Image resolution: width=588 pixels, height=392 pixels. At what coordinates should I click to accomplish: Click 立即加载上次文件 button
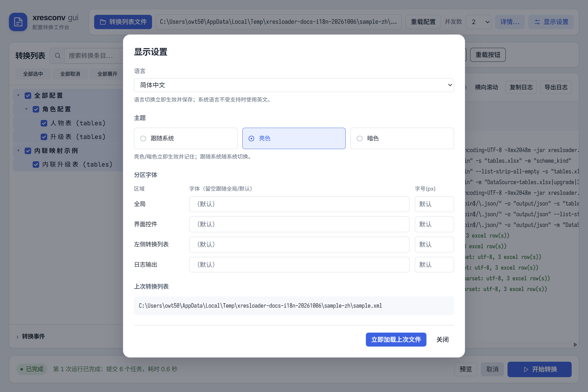(x=396, y=340)
